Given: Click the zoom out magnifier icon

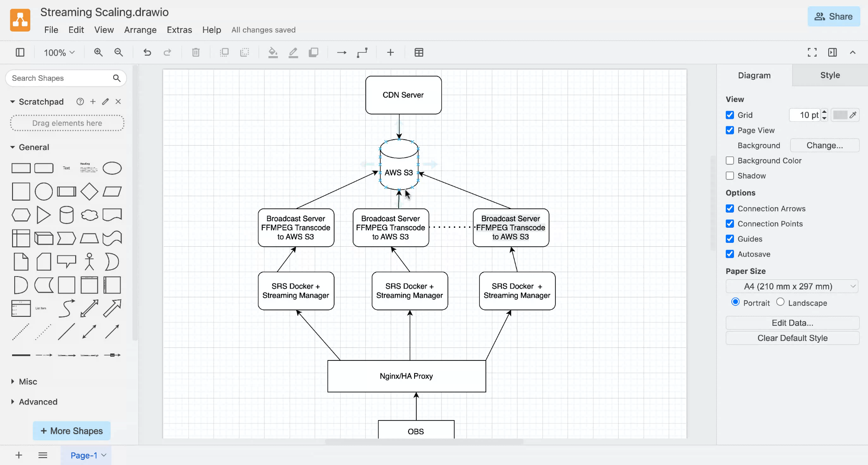Looking at the screenshot, I should click(118, 52).
